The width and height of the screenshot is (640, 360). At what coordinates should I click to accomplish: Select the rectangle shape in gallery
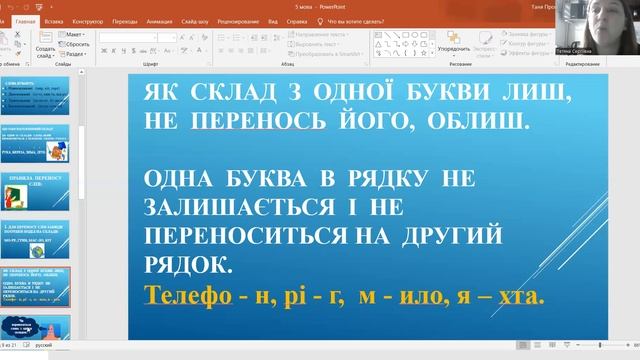[405, 36]
